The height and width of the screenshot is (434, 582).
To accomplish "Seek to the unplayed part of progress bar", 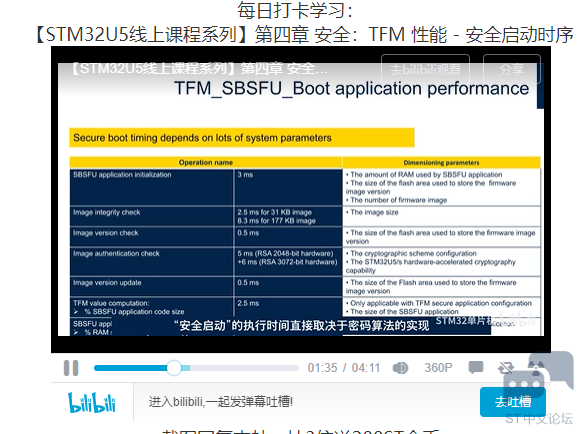I will (244, 368).
